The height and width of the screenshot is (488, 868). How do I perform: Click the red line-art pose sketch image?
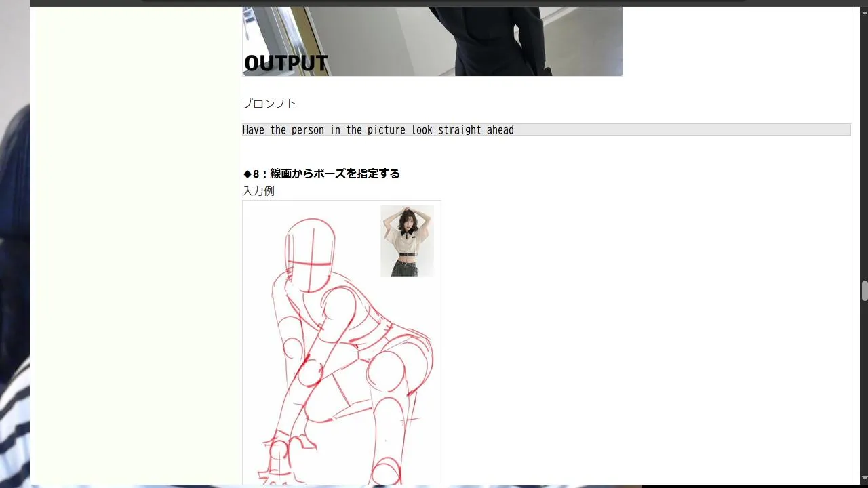(342, 343)
